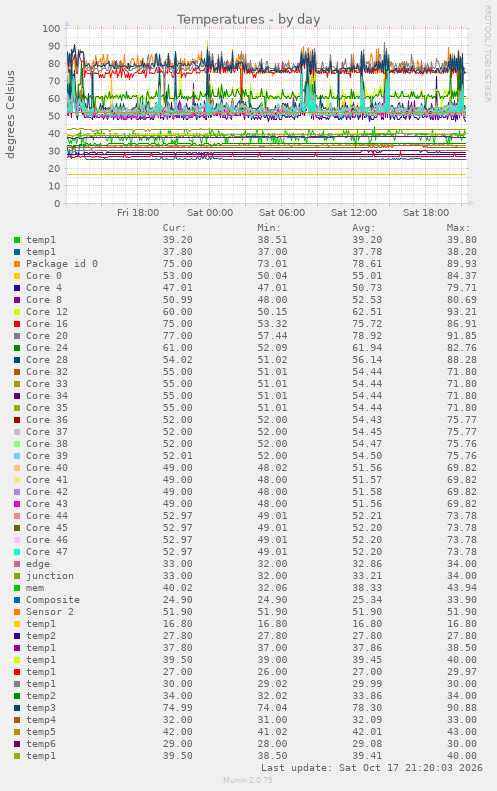Click the Avg: column header

(x=363, y=228)
